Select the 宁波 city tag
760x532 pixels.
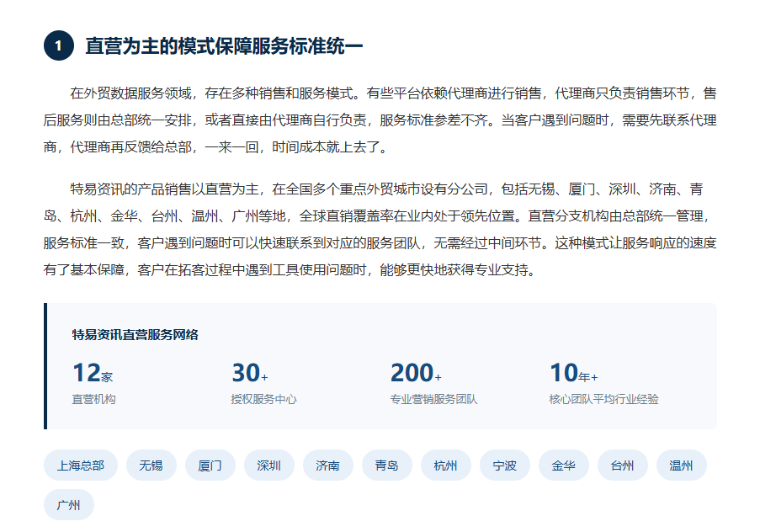tap(505, 465)
